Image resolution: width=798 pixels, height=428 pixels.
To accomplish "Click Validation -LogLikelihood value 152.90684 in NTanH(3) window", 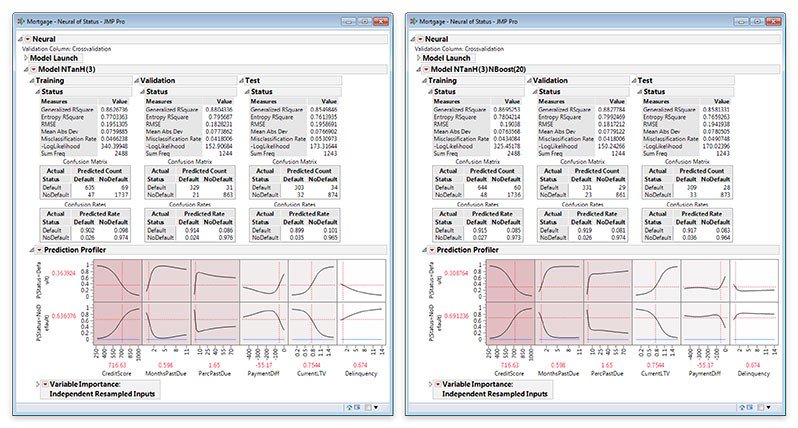I will [x=219, y=146].
